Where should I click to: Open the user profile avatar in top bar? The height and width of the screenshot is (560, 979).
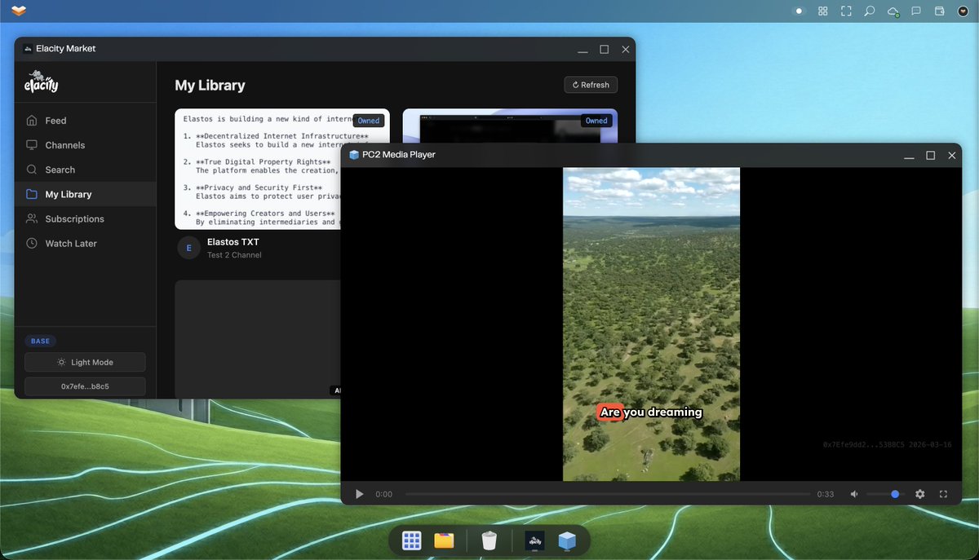963,11
